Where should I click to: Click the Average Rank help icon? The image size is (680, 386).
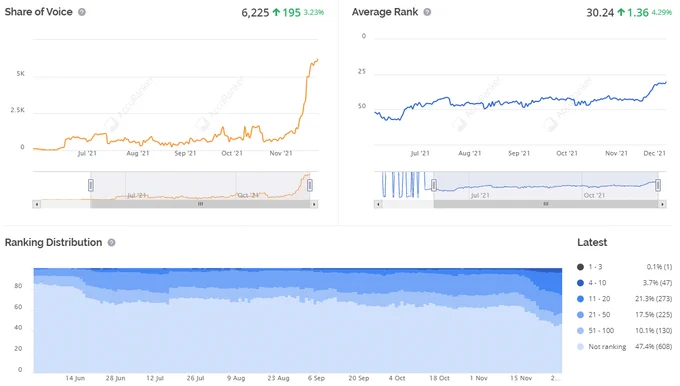[427, 12]
